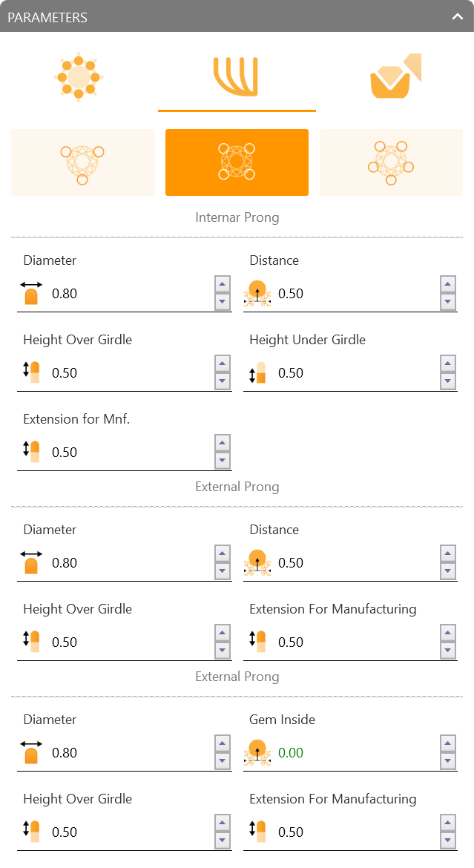
Task: Select the three-prong layout option
Action: click(82, 162)
